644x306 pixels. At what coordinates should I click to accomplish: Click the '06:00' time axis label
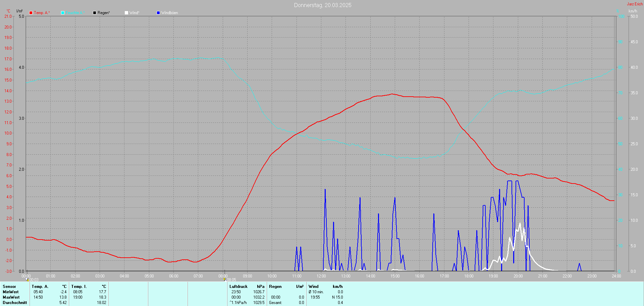(x=174, y=276)
